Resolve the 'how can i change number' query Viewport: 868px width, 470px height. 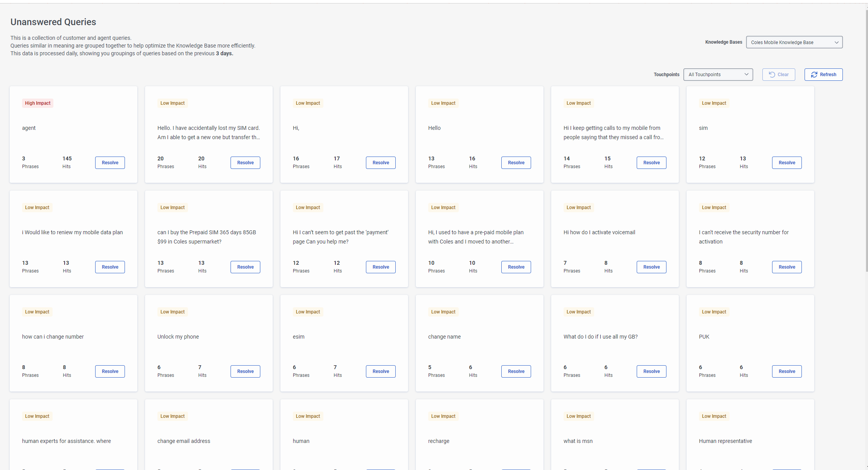point(110,371)
